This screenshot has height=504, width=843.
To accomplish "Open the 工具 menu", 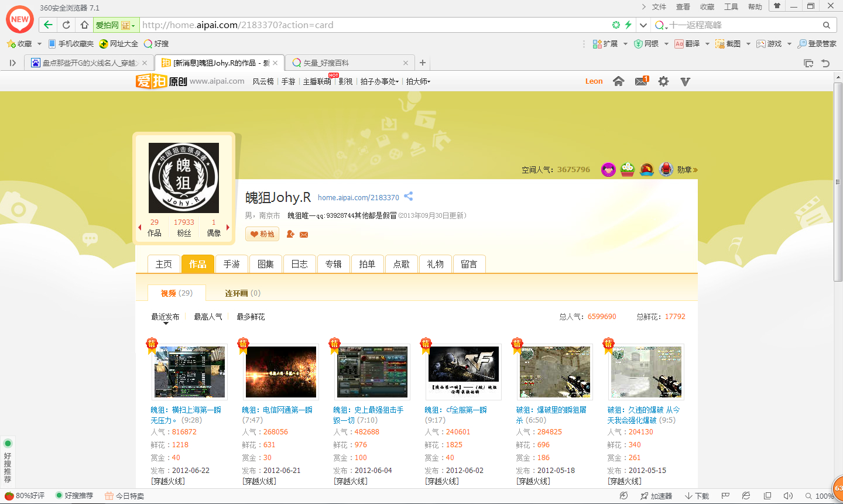I will tap(731, 7).
